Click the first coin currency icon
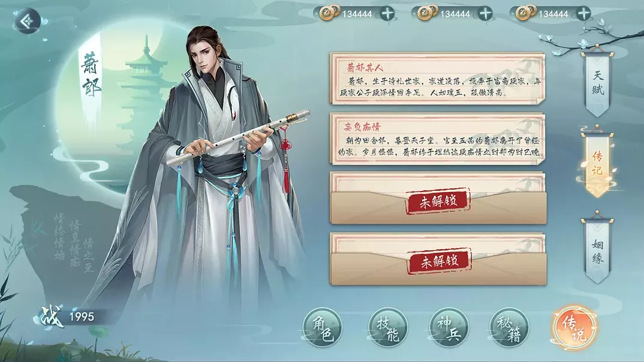 pyautogui.click(x=330, y=13)
